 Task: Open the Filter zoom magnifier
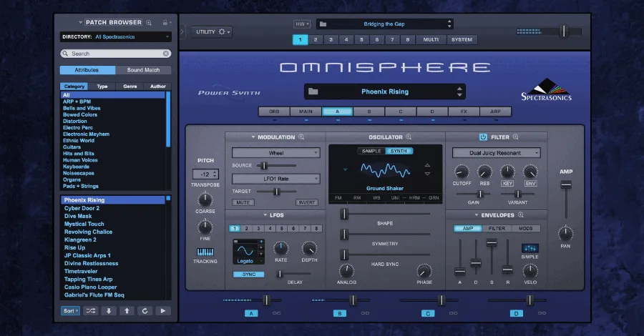tap(515, 137)
